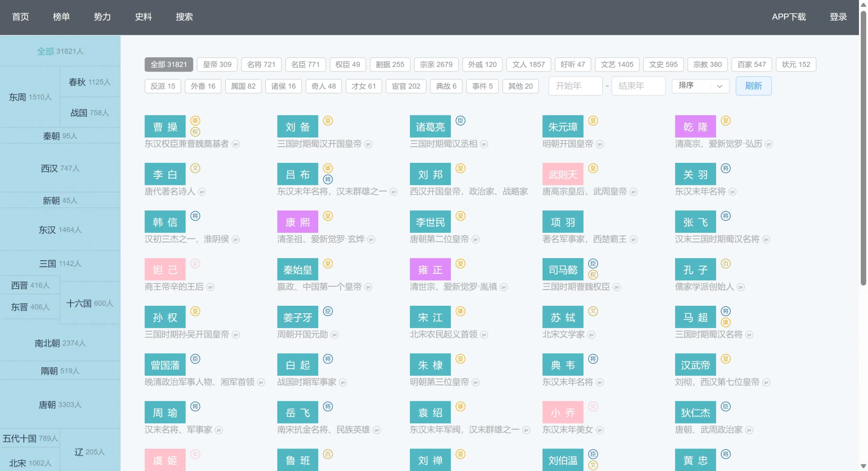Click the 臣 badge next to 诸葛亮

(x=460, y=120)
